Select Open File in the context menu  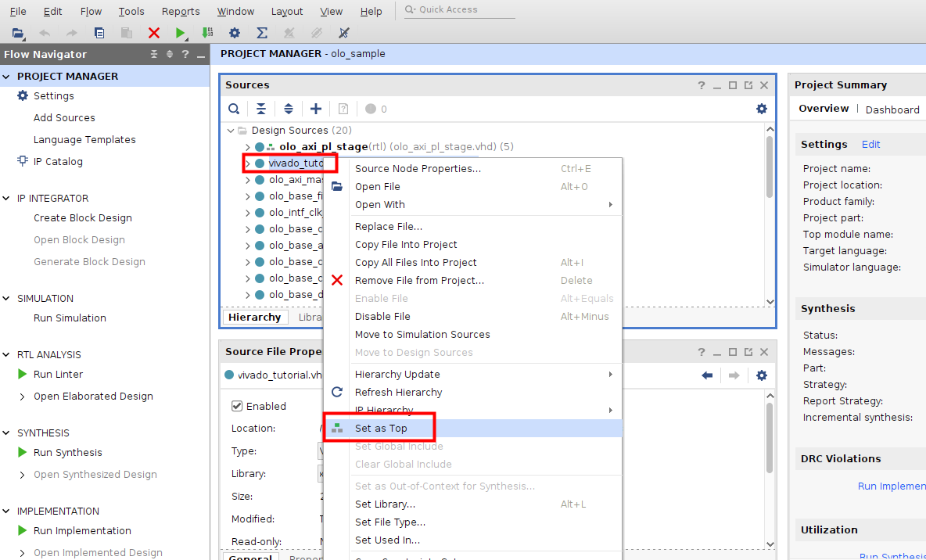tap(473, 187)
